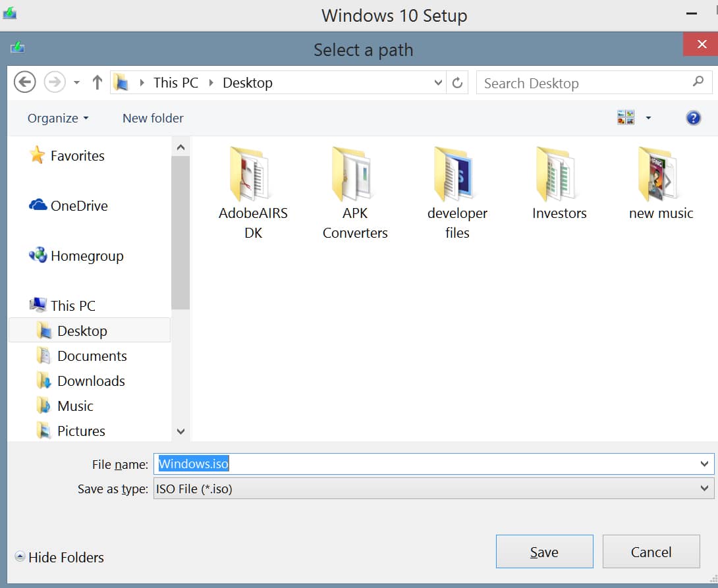Click the navigation pane scroll down arrow

point(181,431)
